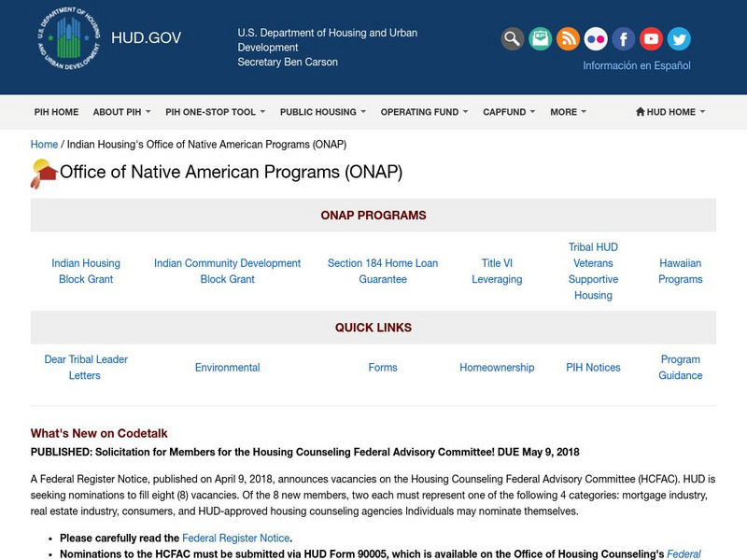747x560 pixels.
Task: Click the email newsletter icon
Action: (x=540, y=38)
